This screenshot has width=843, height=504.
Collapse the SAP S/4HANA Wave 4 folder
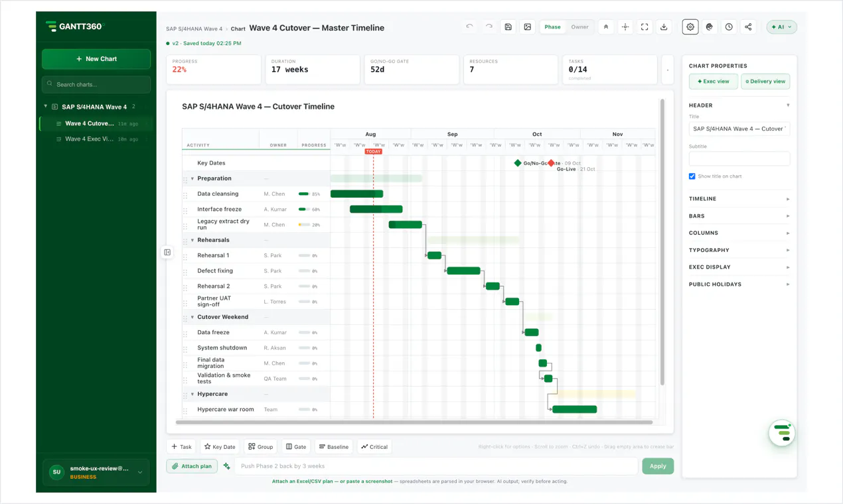[x=46, y=106]
